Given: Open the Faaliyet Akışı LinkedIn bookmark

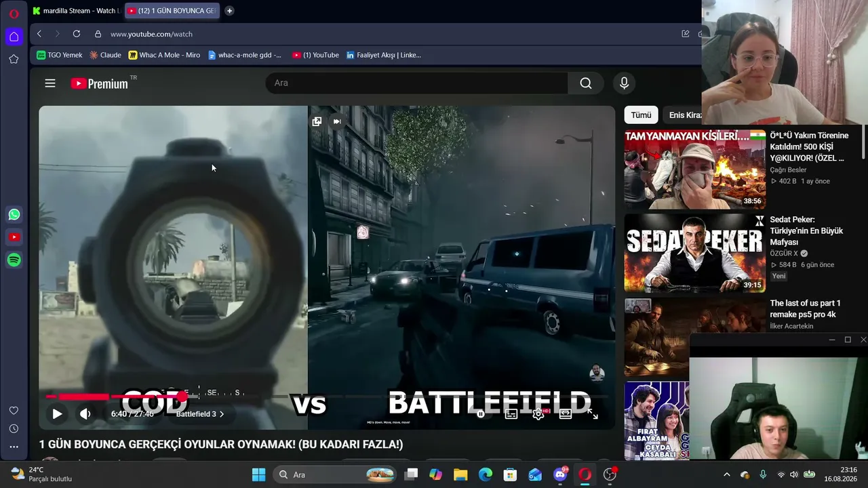Looking at the screenshot, I should click(x=383, y=55).
